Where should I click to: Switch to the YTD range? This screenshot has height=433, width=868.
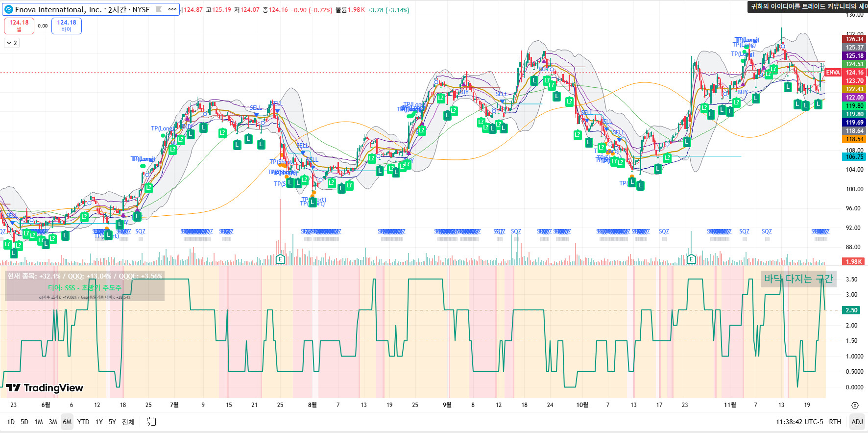click(x=83, y=422)
